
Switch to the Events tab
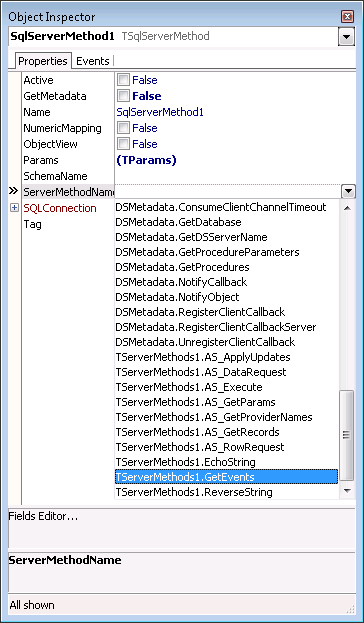coord(93,61)
